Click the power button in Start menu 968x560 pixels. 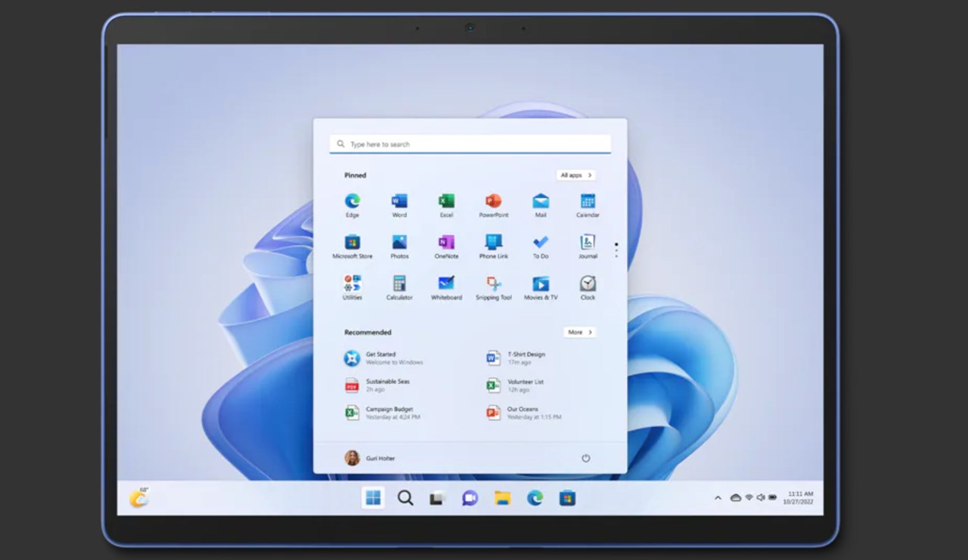(x=585, y=458)
